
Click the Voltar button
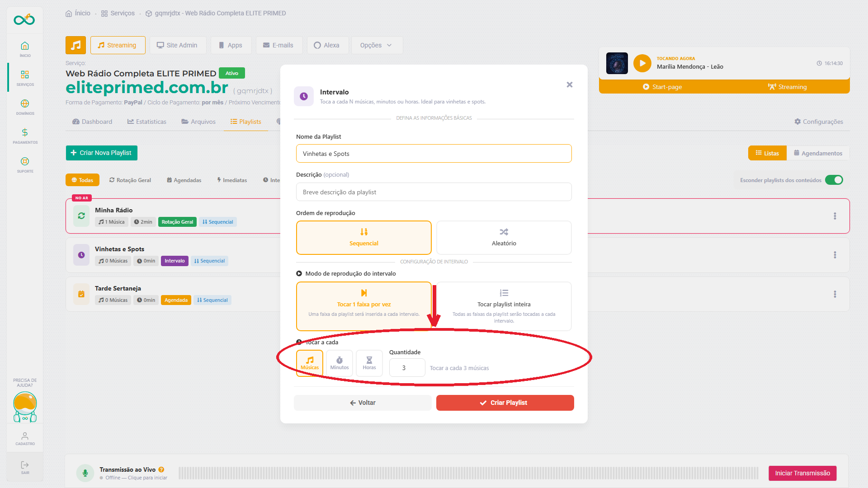[x=363, y=403]
